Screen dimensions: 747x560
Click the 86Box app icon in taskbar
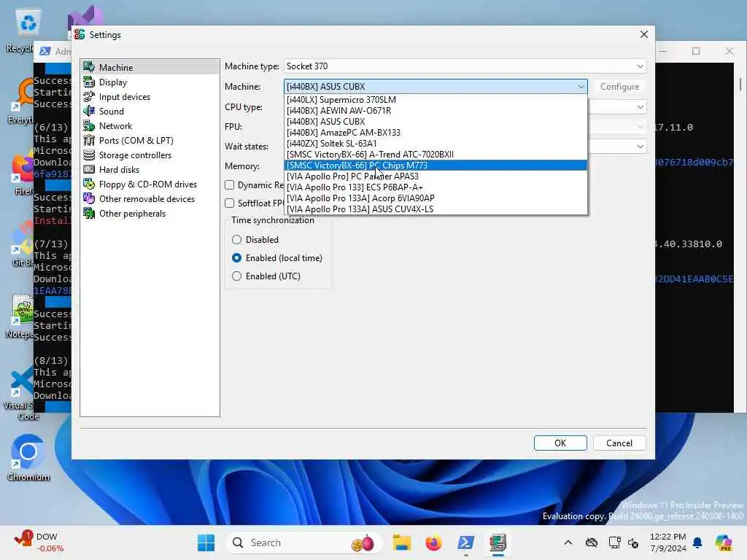[498, 542]
